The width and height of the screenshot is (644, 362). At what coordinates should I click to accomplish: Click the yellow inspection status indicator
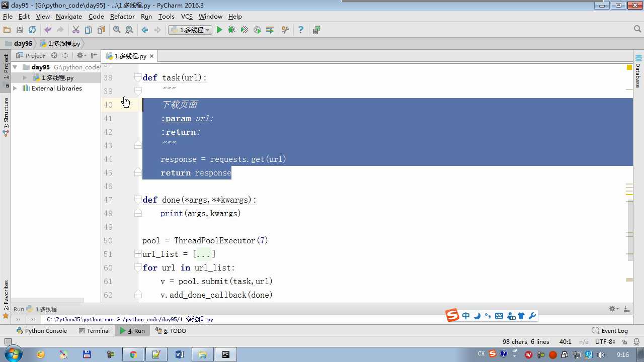click(x=629, y=67)
